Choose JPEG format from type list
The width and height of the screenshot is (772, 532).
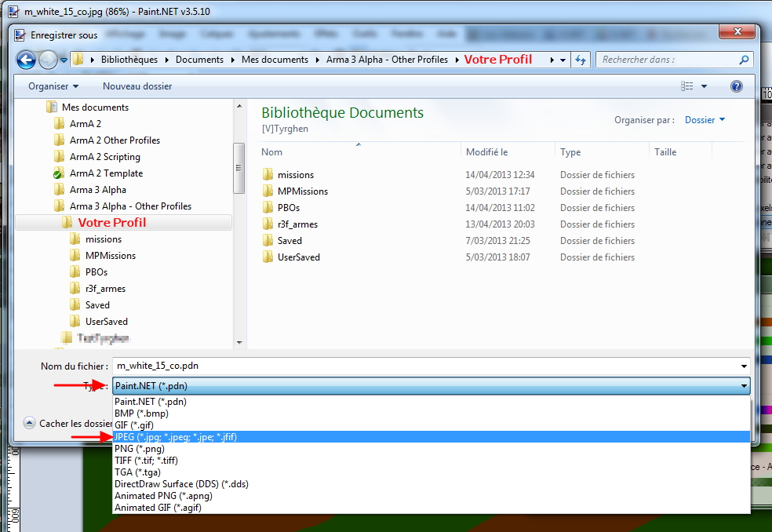pos(176,437)
